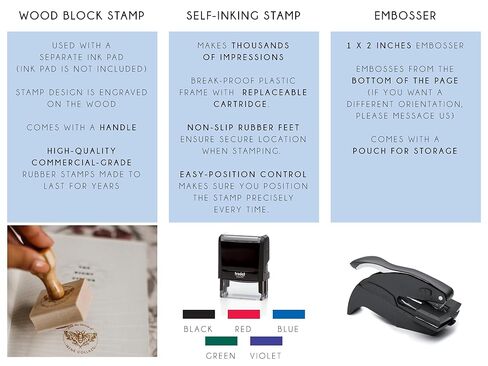488x366 pixels.
Task: Click the black ink color swatch
Action: [x=199, y=314]
